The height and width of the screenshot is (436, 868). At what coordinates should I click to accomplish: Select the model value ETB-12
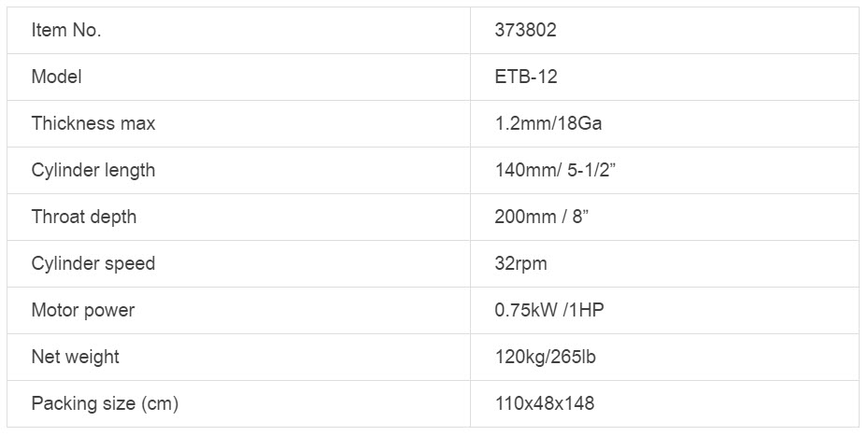(526, 77)
